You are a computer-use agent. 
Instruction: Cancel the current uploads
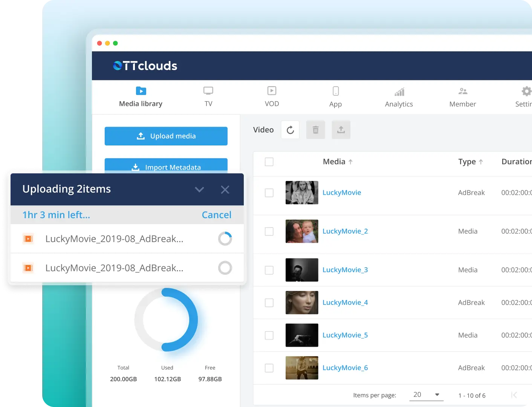click(217, 214)
